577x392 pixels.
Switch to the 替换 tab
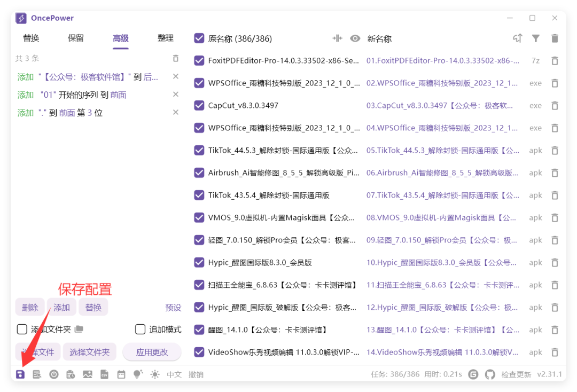pyautogui.click(x=31, y=38)
